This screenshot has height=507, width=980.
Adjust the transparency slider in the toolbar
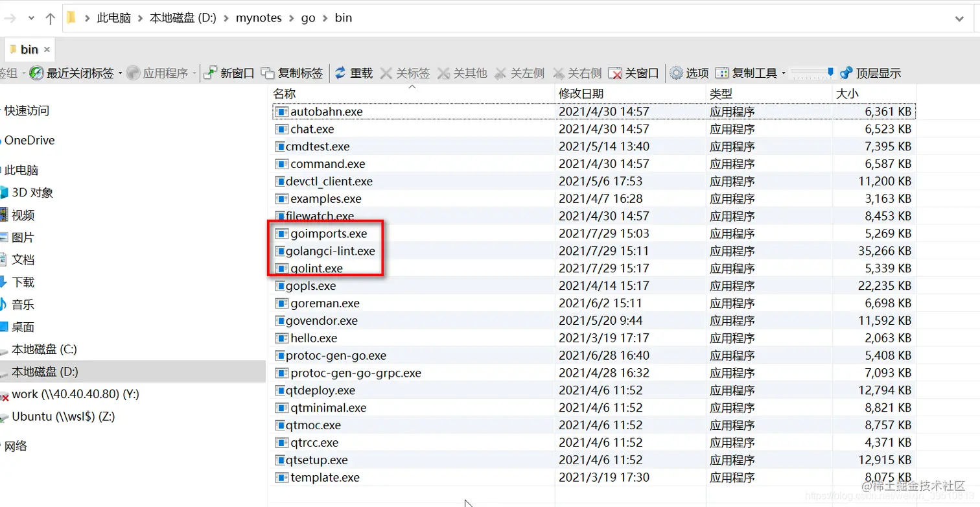pos(813,72)
